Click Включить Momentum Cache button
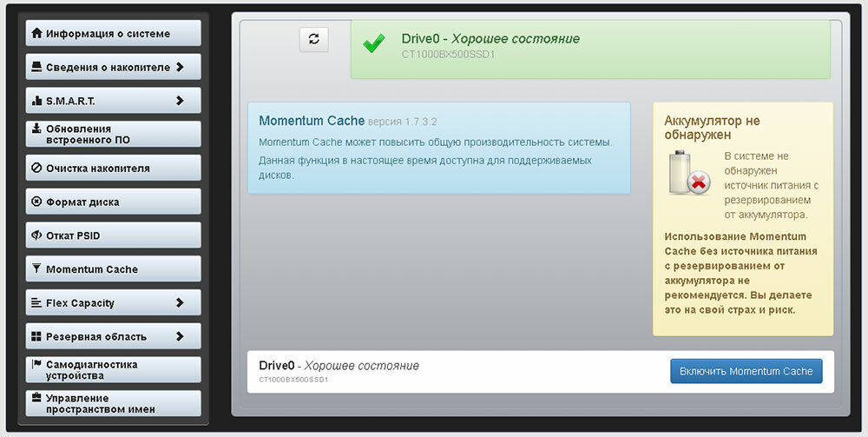 pyautogui.click(x=746, y=371)
